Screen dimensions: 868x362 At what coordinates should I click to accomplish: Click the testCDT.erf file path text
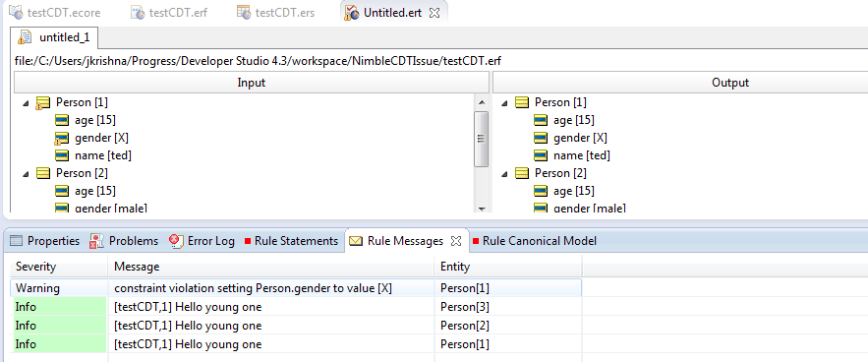click(258, 61)
